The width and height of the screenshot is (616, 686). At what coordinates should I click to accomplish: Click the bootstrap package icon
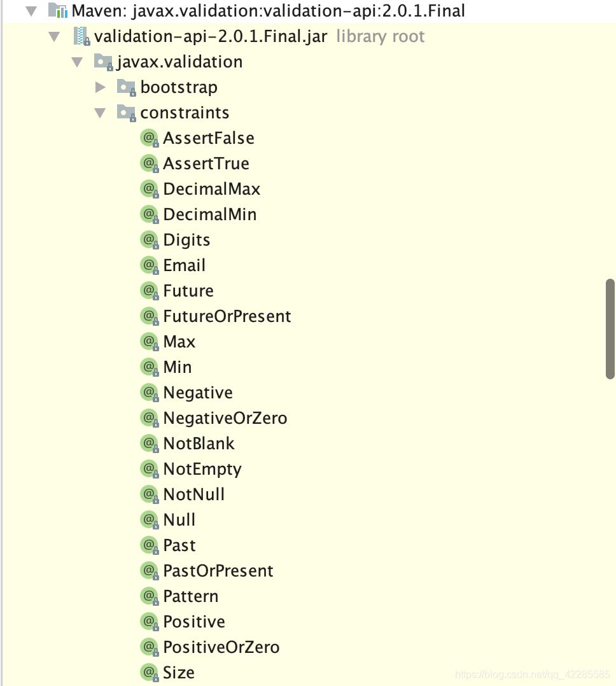(x=127, y=87)
